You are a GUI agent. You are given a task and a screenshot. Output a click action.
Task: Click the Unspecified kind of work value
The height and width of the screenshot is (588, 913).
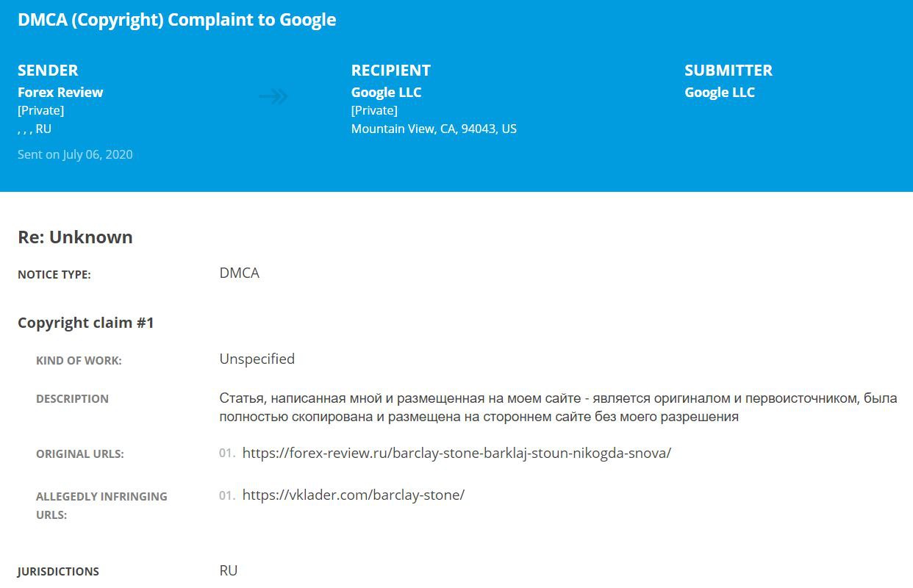click(x=257, y=359)
